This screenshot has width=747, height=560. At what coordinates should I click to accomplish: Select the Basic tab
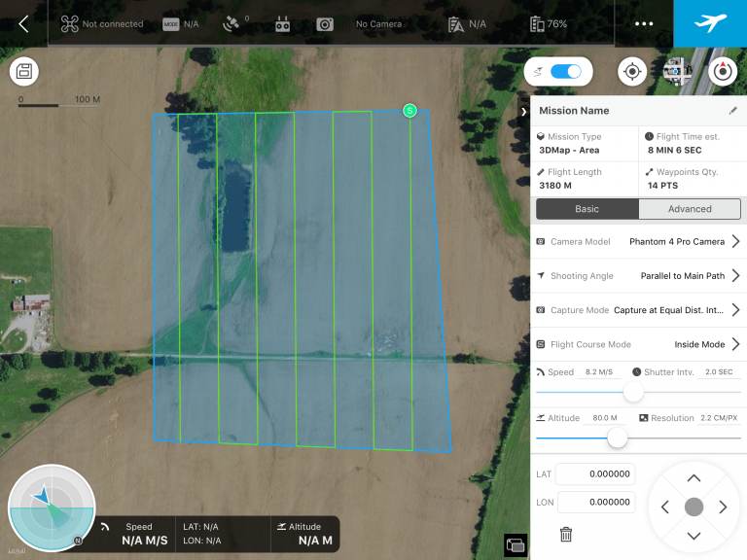click(x=587, y=209)
